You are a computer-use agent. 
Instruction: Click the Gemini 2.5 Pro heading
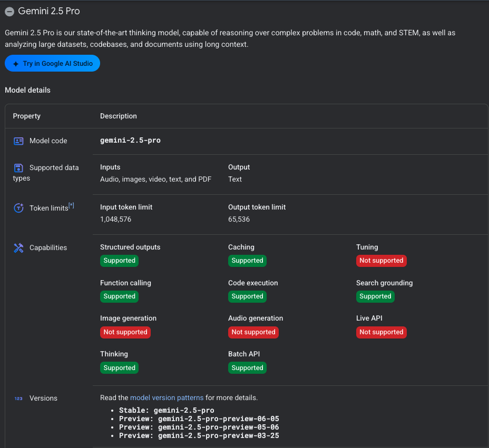(49, 11)
